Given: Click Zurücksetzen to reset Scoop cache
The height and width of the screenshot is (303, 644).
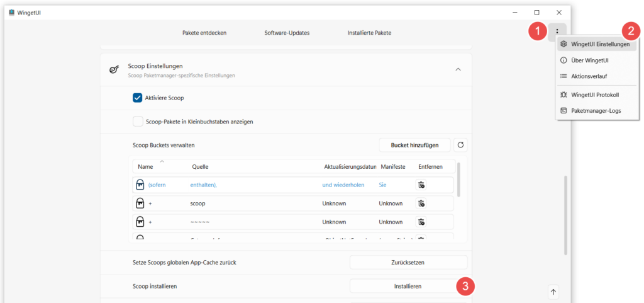Looking at the screenshot, I should point(408,262).
